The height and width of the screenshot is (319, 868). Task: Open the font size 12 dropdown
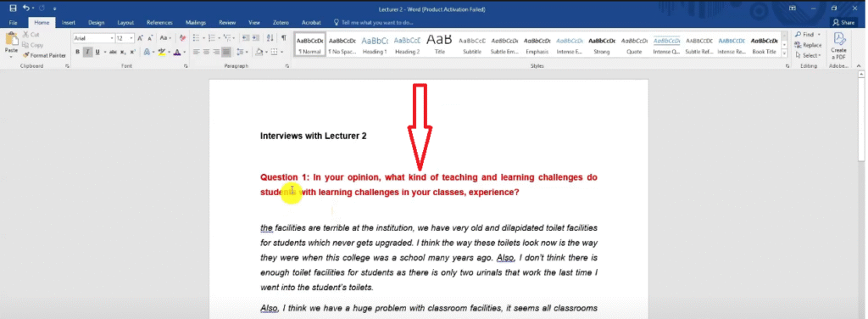pyautogui.click(x=131, y=38)
